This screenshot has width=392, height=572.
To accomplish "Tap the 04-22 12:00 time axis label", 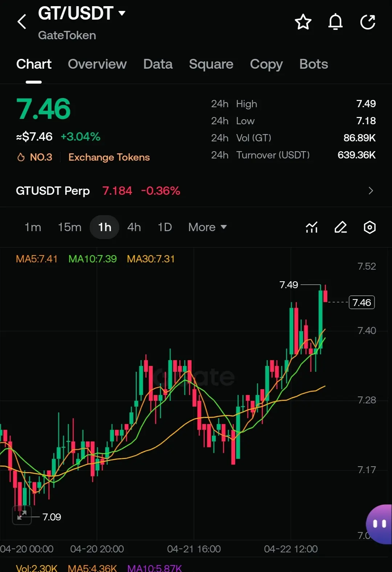I will click(291, 549).
